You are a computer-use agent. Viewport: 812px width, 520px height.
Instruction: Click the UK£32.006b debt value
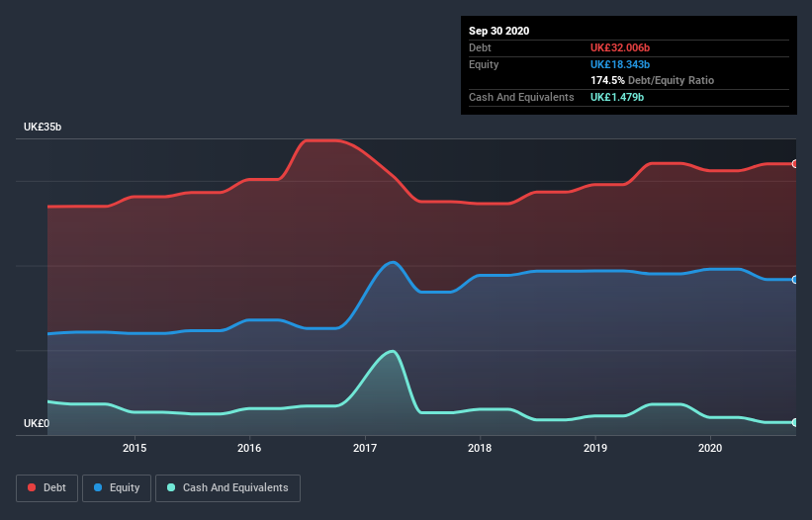pyautogui.click(x=620, y=48)
